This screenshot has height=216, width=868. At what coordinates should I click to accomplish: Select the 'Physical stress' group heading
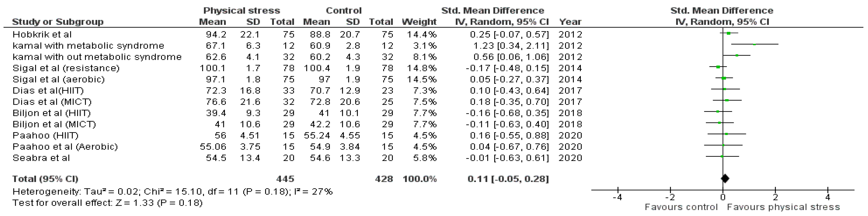click(x=241, y=11)
